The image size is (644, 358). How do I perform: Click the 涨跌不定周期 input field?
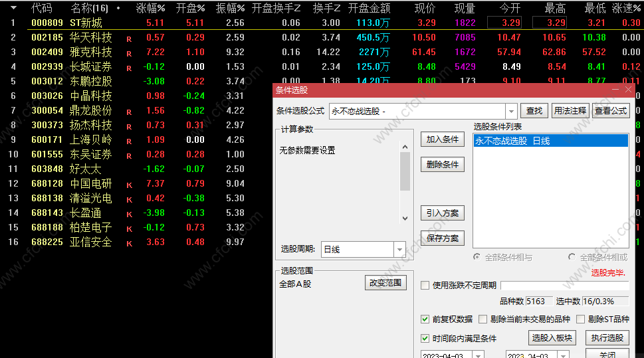565,286
